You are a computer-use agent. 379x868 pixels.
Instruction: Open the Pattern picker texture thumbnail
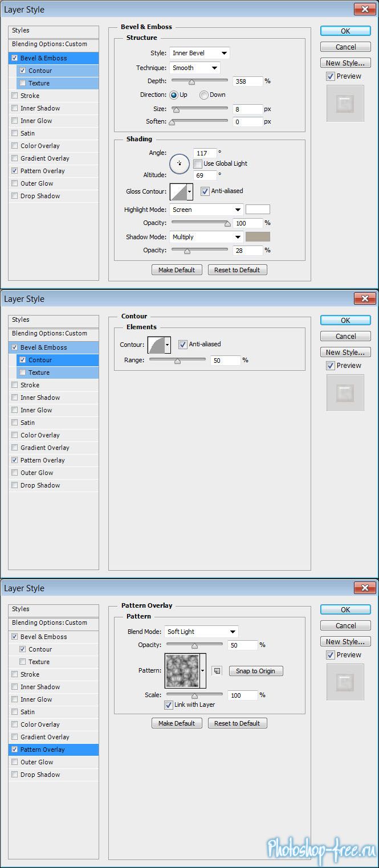(182, 671)
